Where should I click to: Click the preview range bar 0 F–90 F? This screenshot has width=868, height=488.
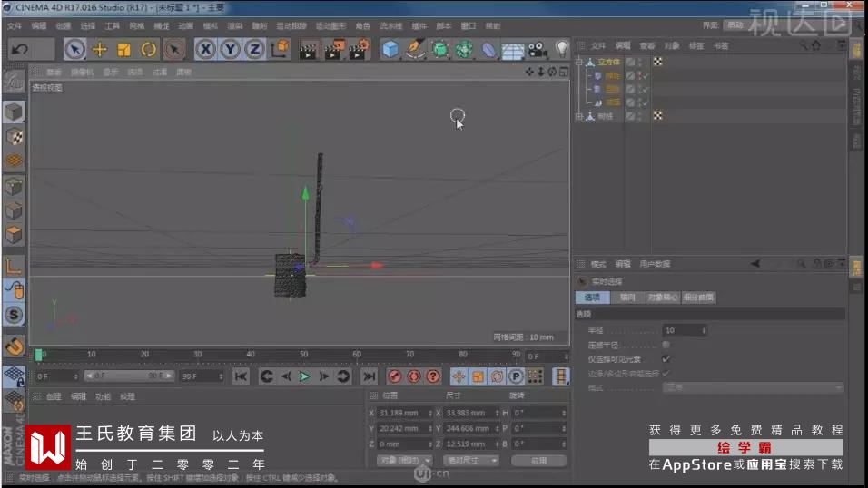[129, 376]
